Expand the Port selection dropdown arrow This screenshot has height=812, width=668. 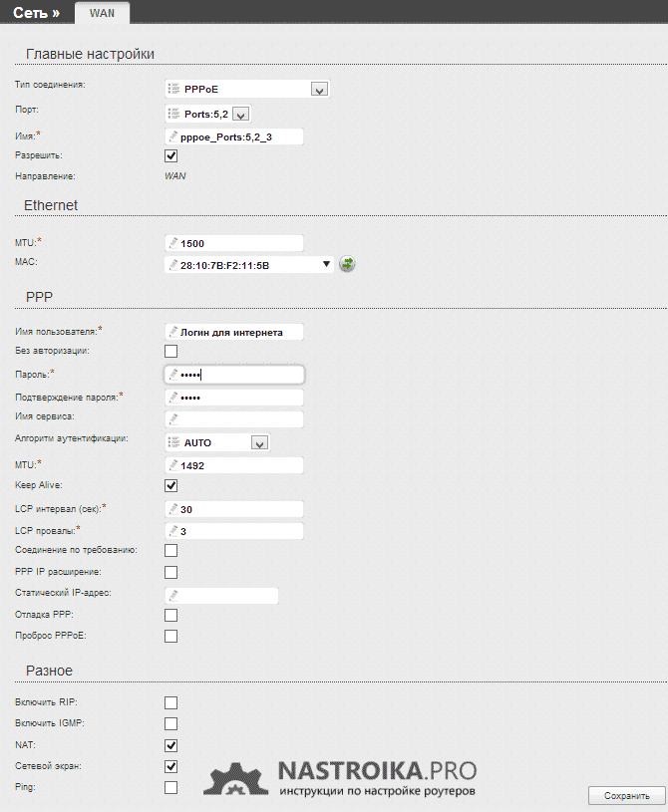coord(240,114)
